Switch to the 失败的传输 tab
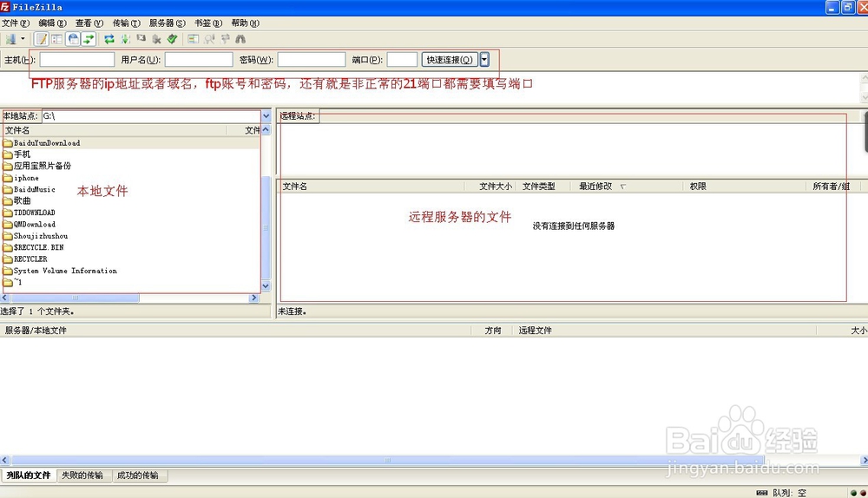Image resolution: width=868 pixels, height=498 pixels. (x=82, y=475)
